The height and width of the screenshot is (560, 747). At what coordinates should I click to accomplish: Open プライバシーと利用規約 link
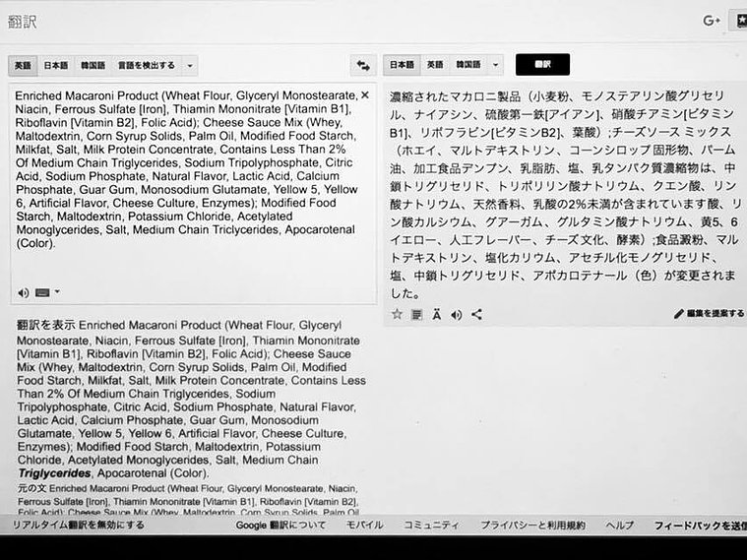point(532,526)
